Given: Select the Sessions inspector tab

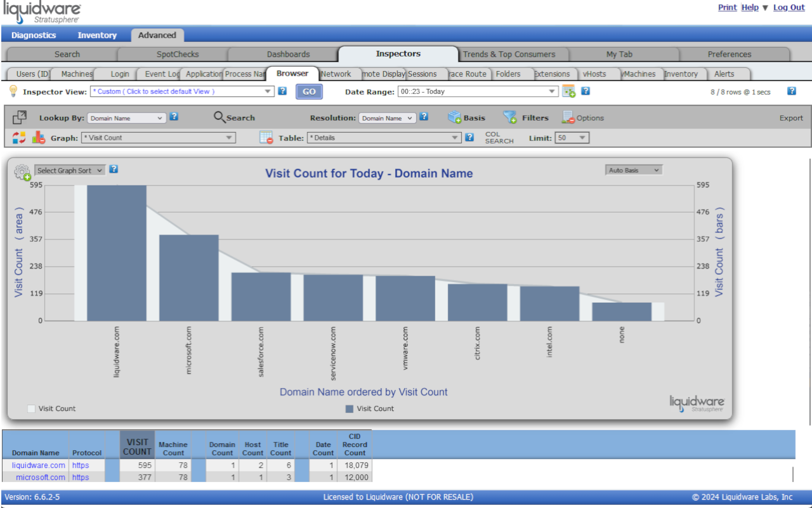Looking at the screenshot, I should coord(422,74).
